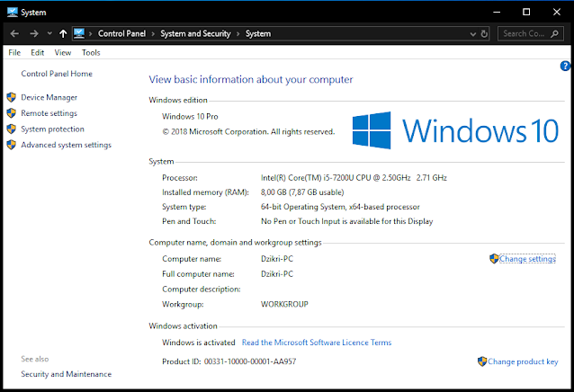Open recent locations dropdown arrow
This screenshot has height=392, width=574.
point(49,33)
